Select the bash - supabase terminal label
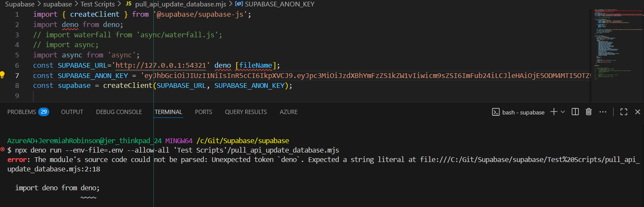Screen dimensions: 644x207 click(x=518, y=112)
